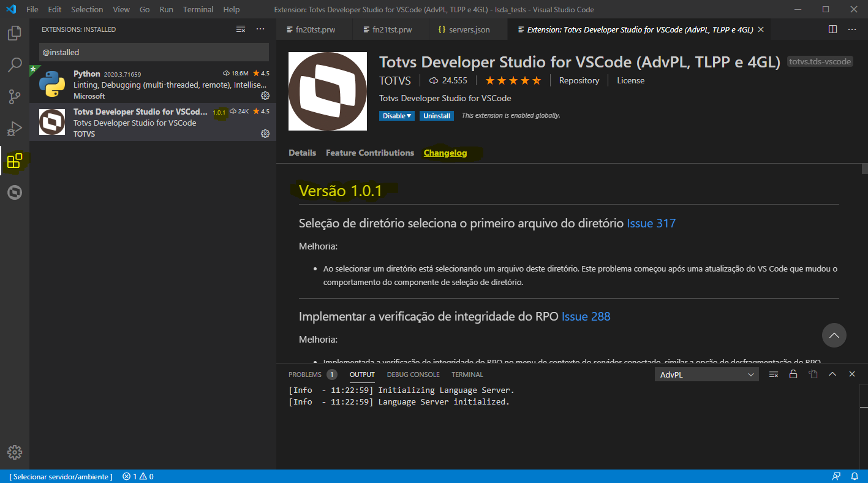Toggle output scroll lock
This screenshot has width=868, height=483.
(793, 374)
